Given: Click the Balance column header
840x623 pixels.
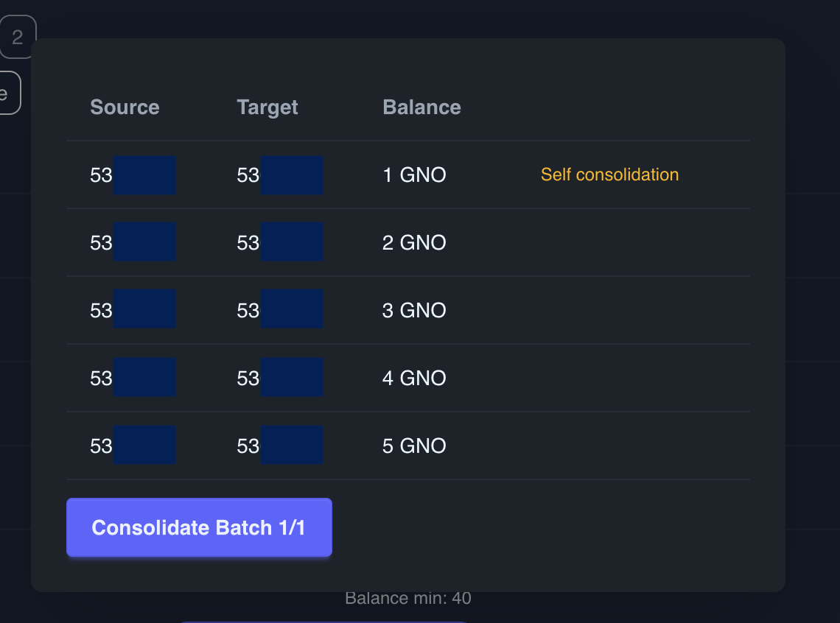Looking at the screenshot, I should [x=421, y=108].
